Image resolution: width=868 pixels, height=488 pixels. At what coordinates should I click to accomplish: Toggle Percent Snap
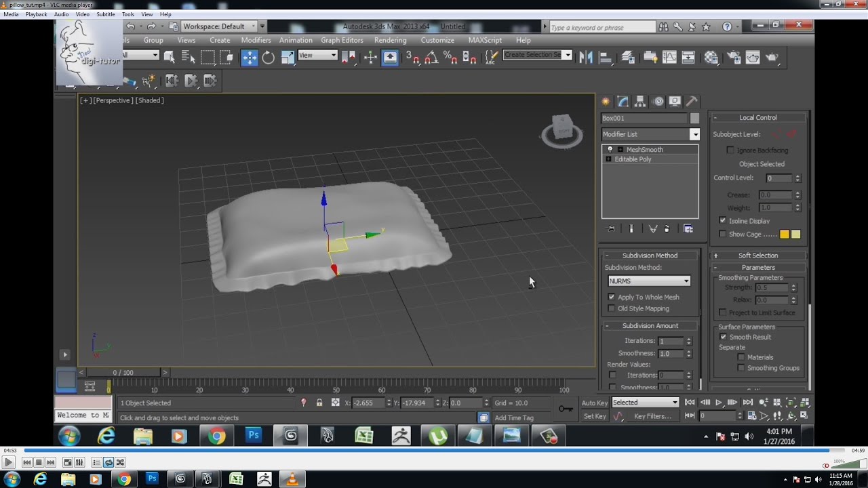(x=450, y=58)
